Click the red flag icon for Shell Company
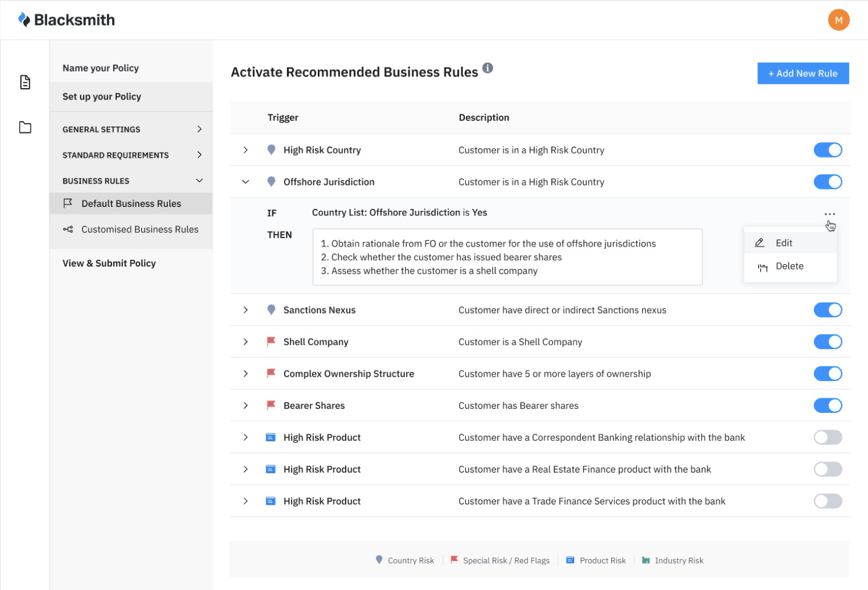The image size is (868, 590). click(x=271, y=341)
